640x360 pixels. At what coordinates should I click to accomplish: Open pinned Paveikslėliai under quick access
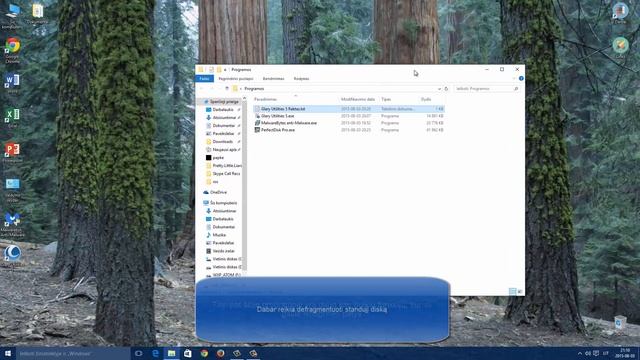tap(223, 133)
